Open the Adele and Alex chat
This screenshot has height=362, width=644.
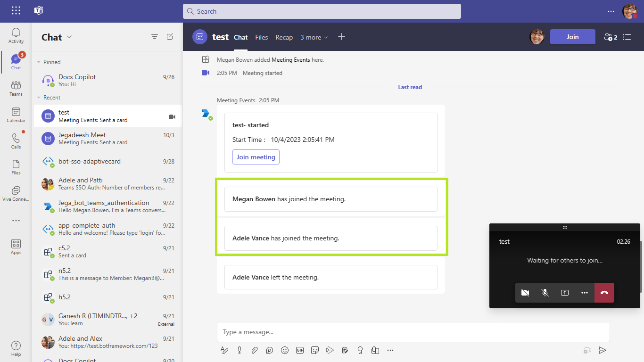click(107, 342)
